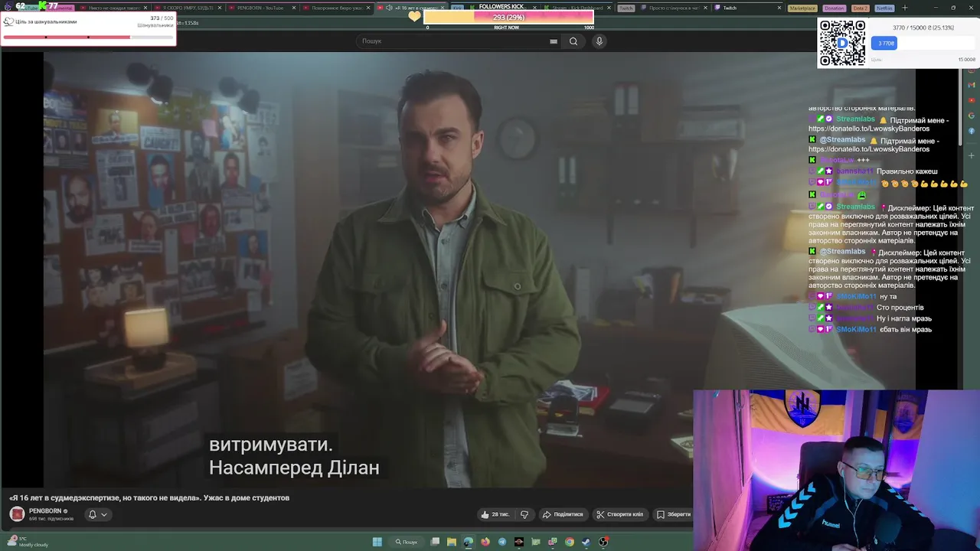Open voice search microphone on YouTube

pos(599,41)
